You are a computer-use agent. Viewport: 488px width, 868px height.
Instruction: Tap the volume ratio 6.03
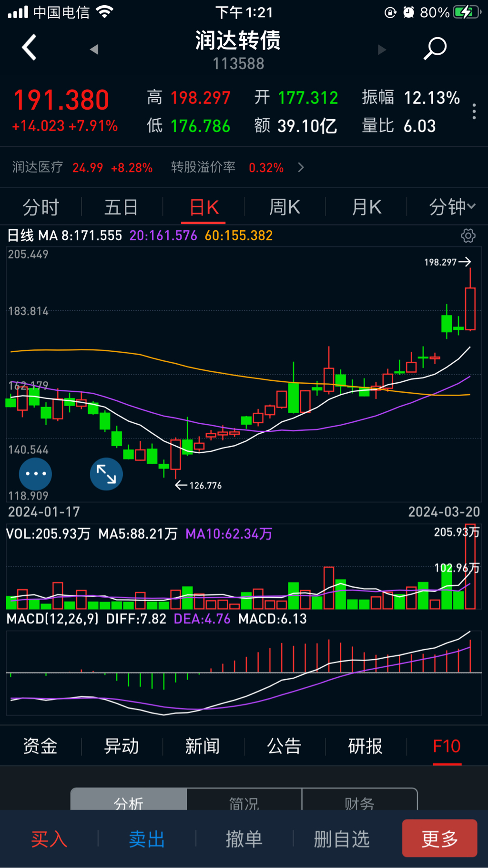[x=420, y=126]
